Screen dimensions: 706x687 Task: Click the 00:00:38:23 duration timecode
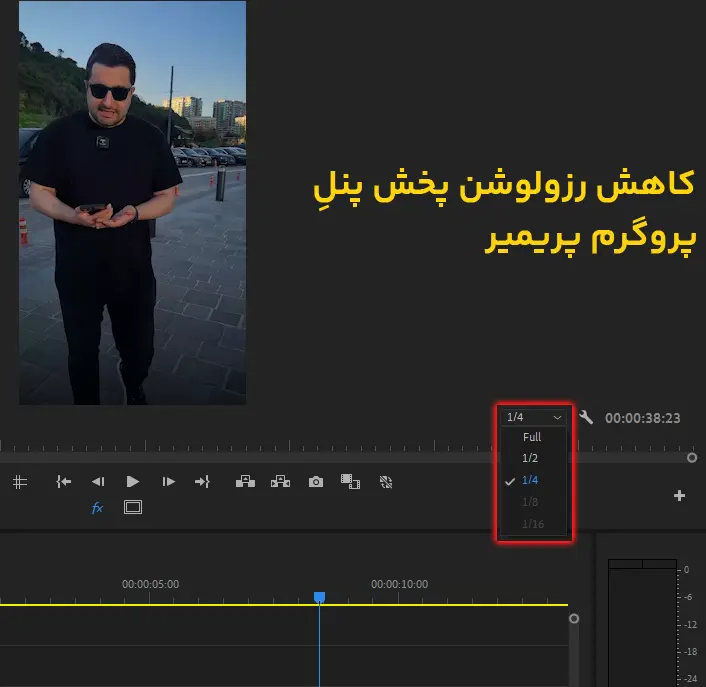pos(643,418)
